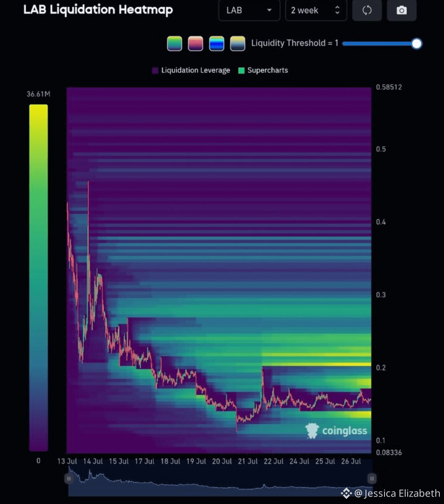Click the camera screenshot icon button
This screenshot has width=444, height=504.
click(401, 10)
